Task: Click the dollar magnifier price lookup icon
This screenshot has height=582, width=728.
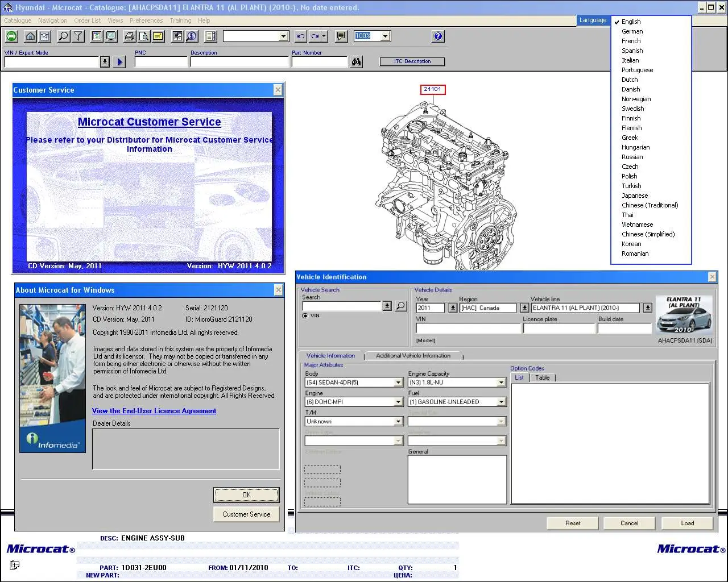Action: [x=192, y=36]
